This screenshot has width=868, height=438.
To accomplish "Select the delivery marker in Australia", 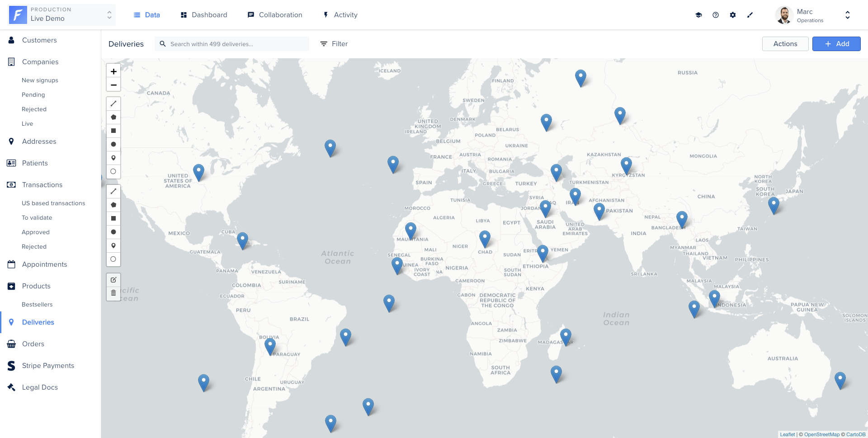I will click(x=840, y=379).
